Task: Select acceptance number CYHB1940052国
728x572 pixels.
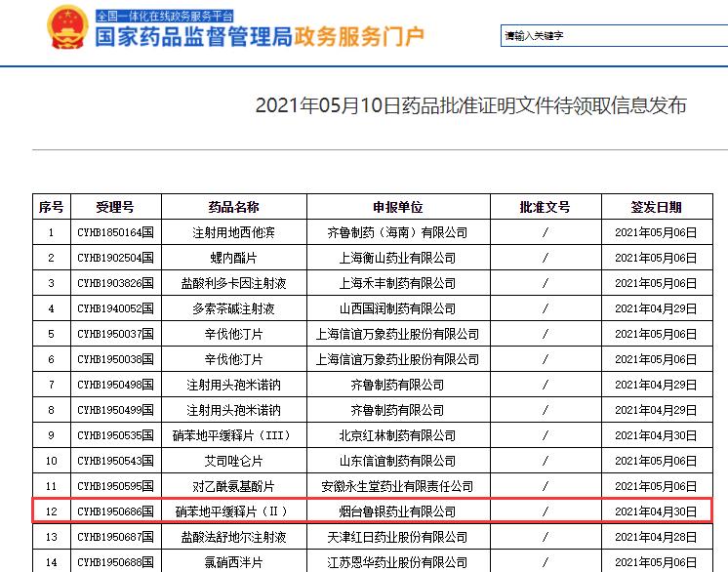Action: (115, 308)
